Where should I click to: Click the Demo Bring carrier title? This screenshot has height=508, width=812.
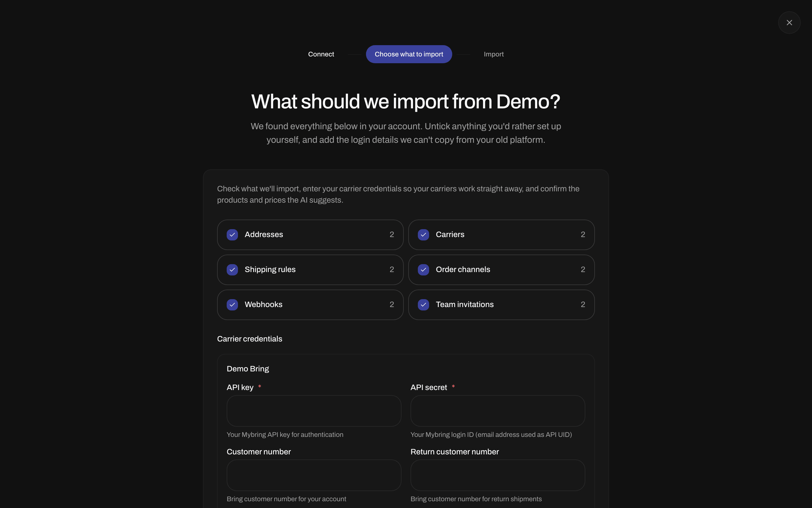(248, 369)
